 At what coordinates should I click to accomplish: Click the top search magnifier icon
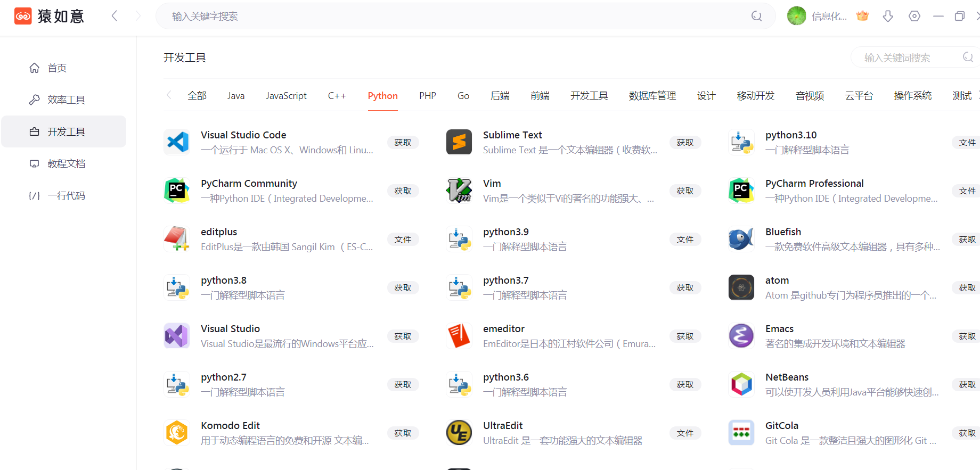756,16
